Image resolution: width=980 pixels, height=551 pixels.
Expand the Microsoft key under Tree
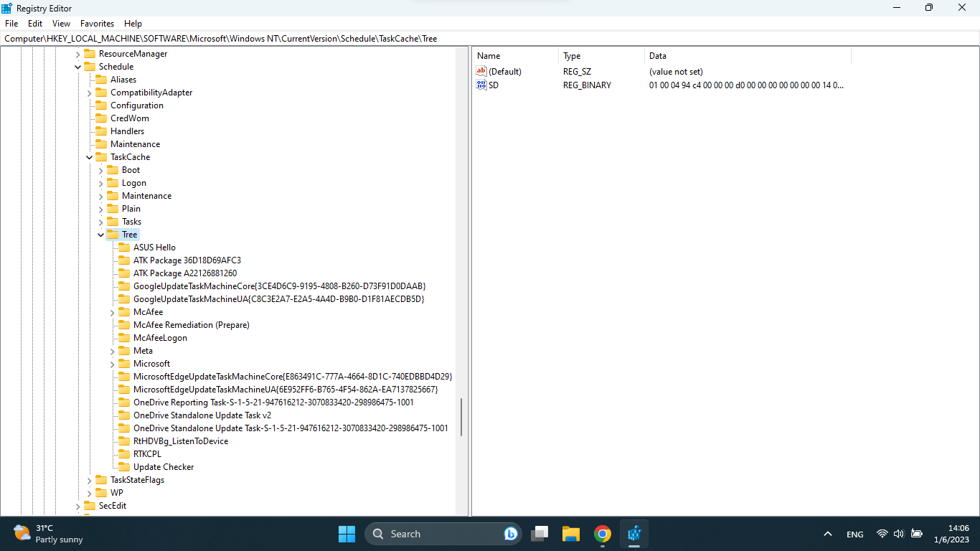coord(113,364)
